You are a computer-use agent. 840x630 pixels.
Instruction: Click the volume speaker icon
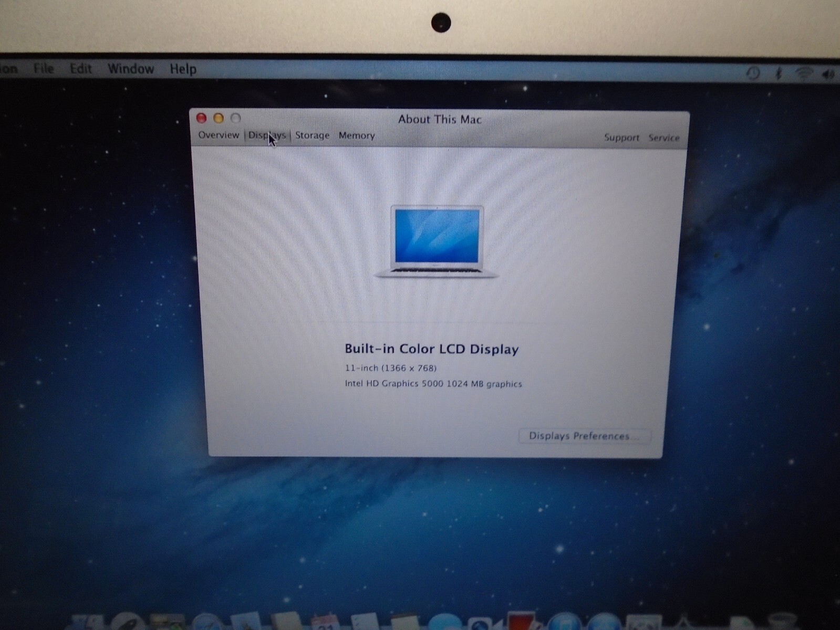(x=828, y=74)
